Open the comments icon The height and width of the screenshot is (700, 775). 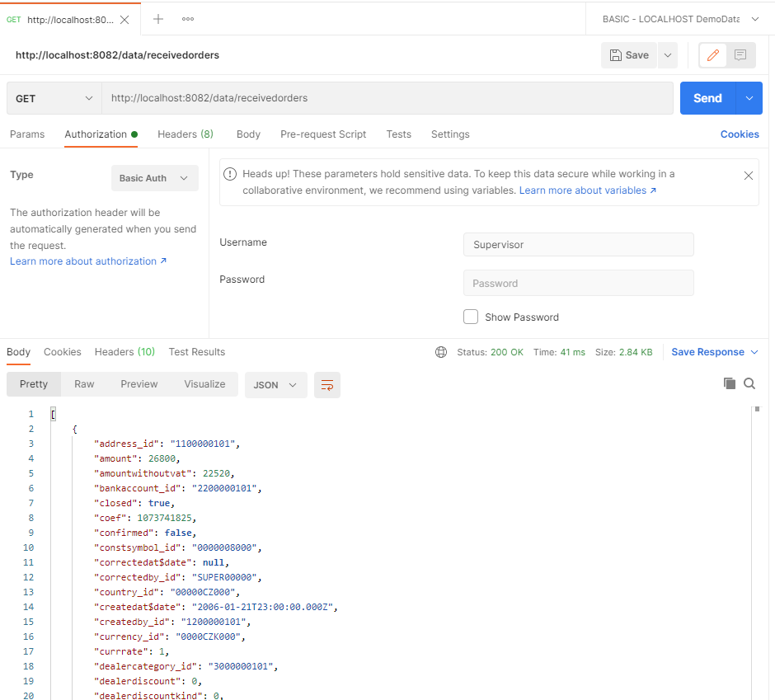click(740, 55)
